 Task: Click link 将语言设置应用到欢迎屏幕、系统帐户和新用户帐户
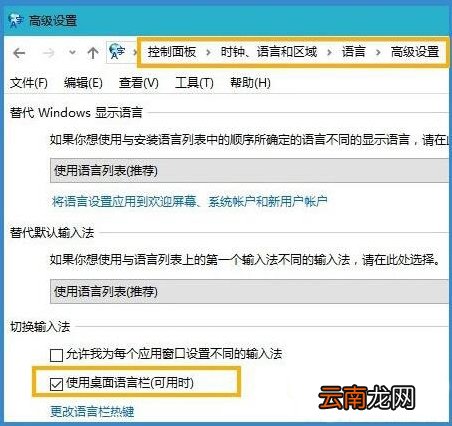[190, 202]
